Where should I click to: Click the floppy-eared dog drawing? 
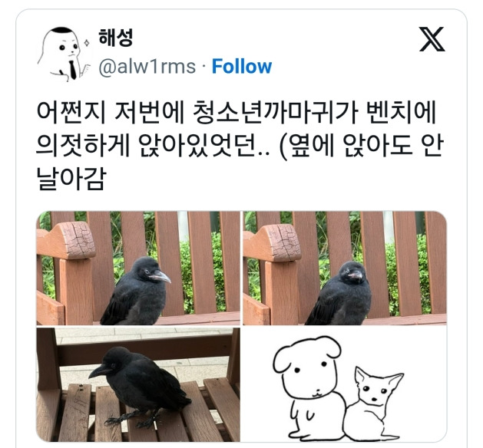(x=309, y=387)
